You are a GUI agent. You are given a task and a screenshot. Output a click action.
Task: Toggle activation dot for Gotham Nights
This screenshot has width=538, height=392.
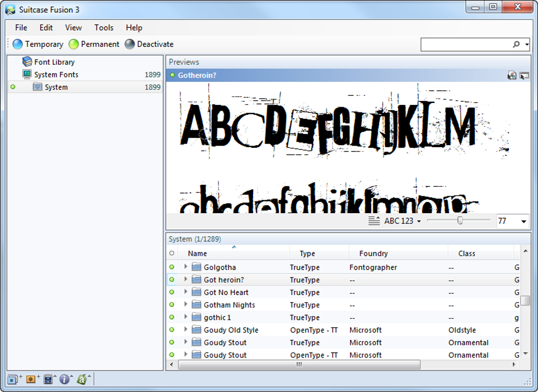pos(171,304)
